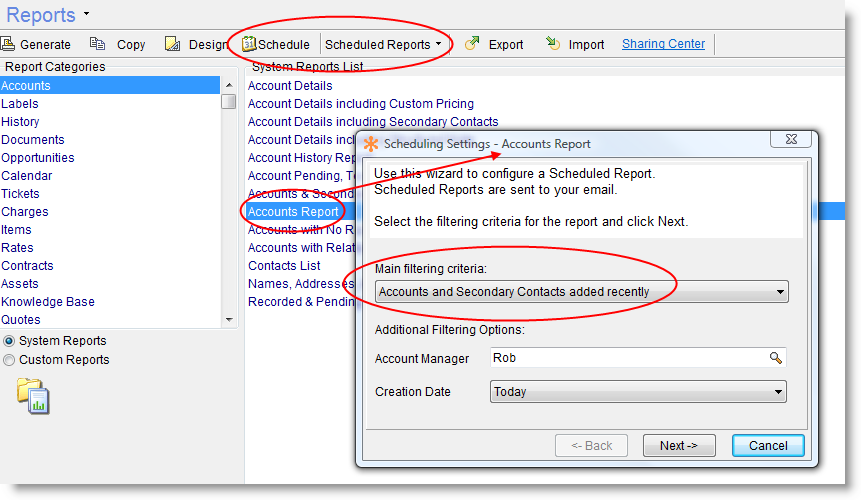
Task: Open the Sharing Center link
Action: 663,44
